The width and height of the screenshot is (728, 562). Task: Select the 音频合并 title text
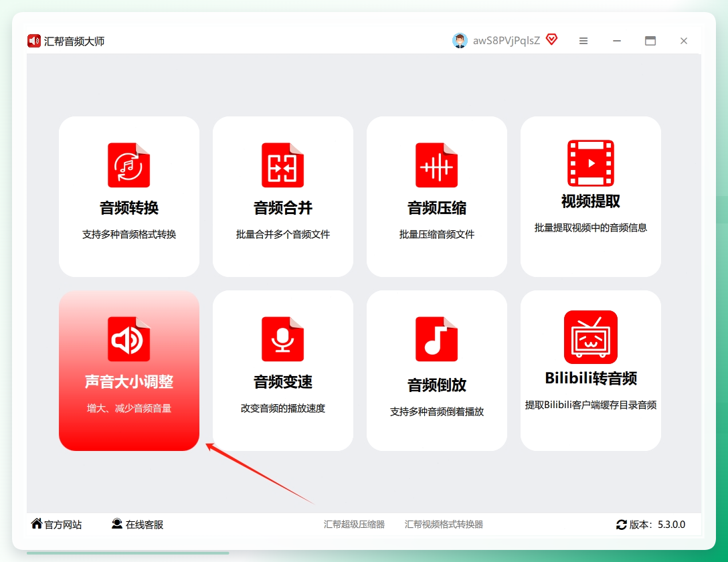283,208
